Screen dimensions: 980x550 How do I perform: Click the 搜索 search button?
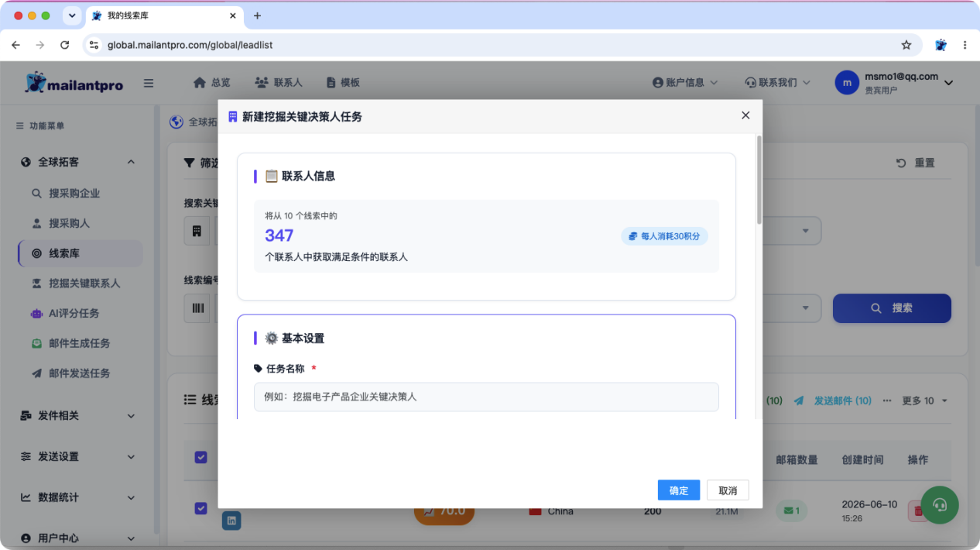892,308
